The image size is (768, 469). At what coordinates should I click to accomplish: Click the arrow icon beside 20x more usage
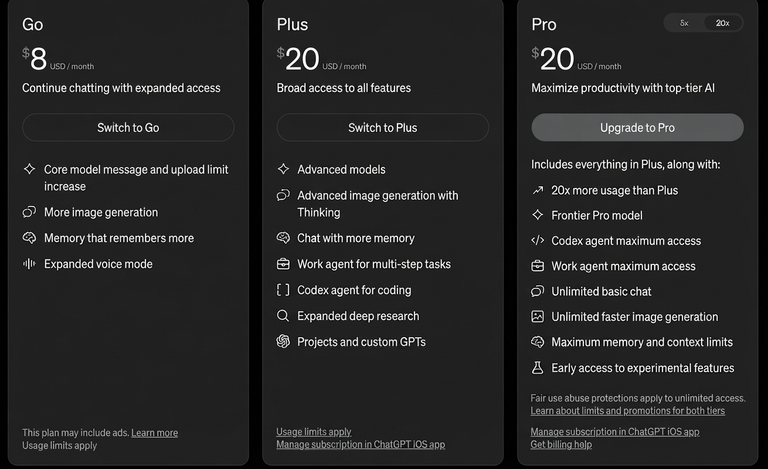538,190
